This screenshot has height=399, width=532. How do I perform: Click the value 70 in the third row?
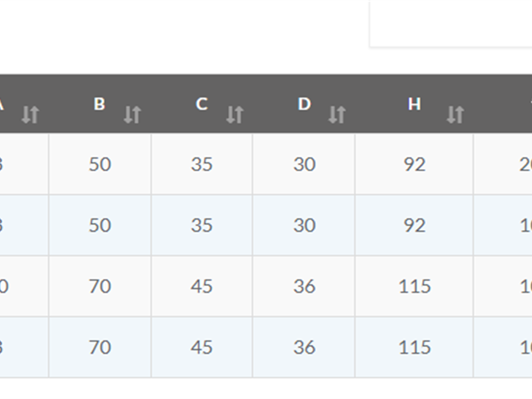click(x=100, y=286)
